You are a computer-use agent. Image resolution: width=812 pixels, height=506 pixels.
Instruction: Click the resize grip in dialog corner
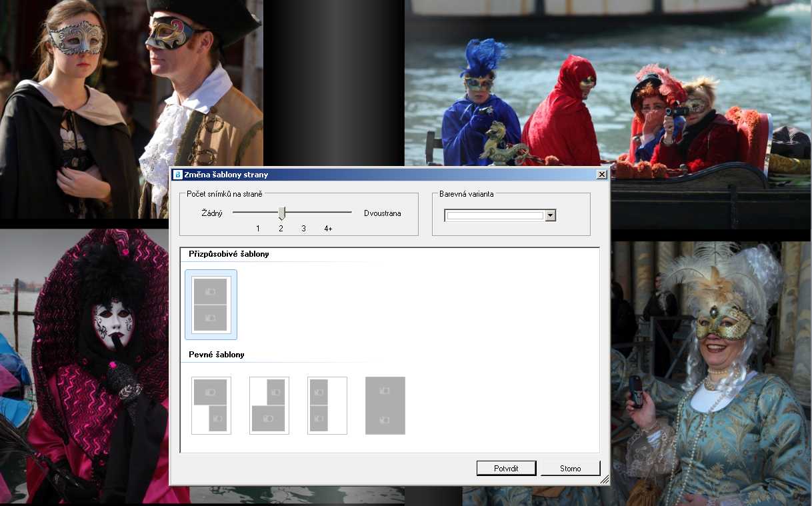tap(605, 479)
